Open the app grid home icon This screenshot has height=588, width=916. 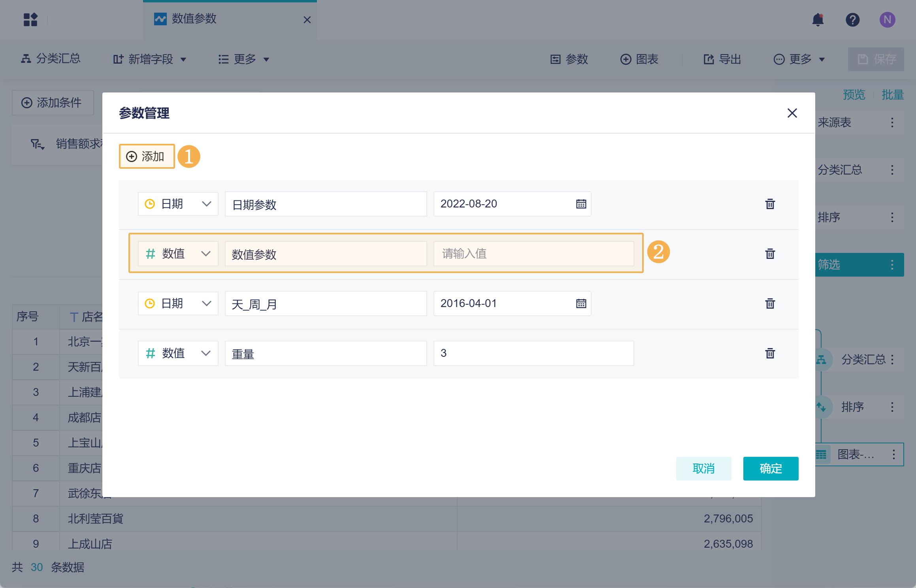pyautogui.click(x=30, y=20)
